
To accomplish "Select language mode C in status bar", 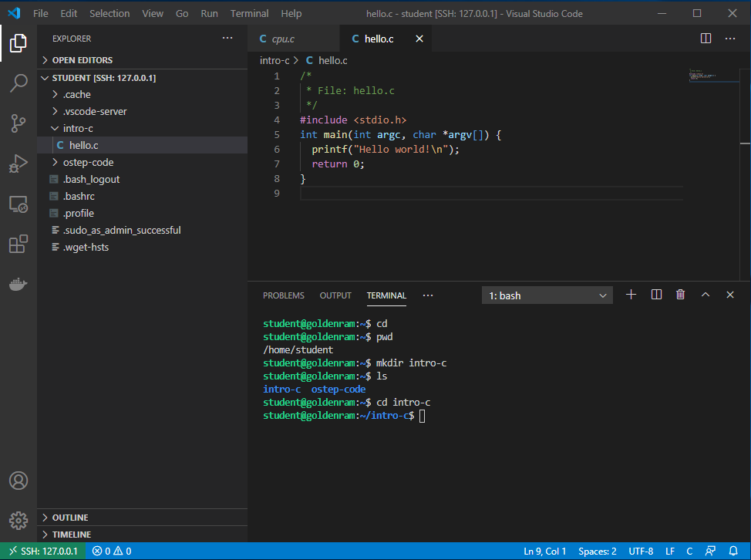I will (689, 552).
